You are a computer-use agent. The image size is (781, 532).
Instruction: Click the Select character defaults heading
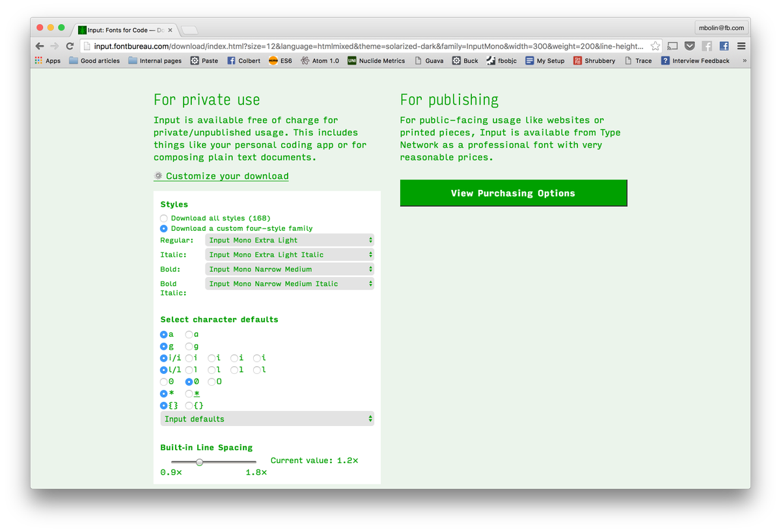click(x=219, y=319)
